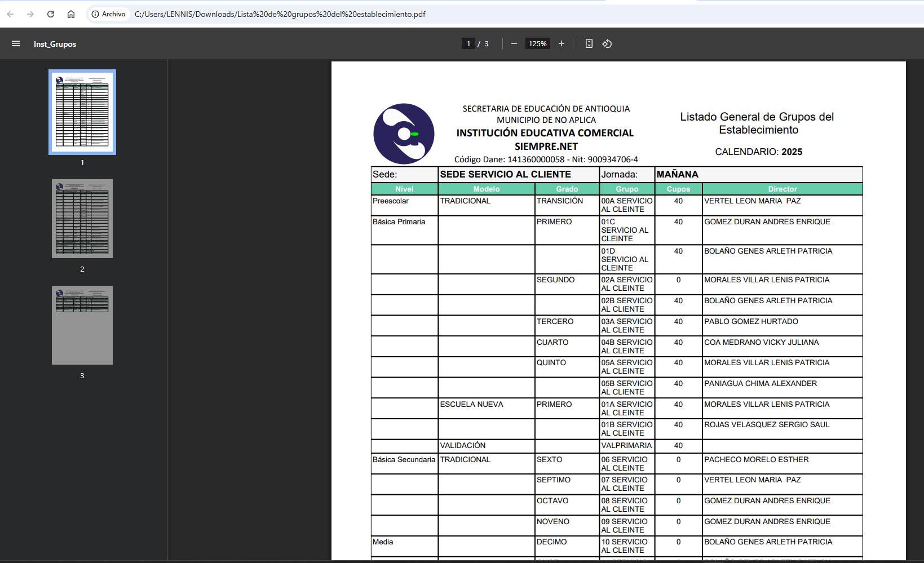Click the 'Modelo' column header
Screen dimensions: 924x563
click(x=487, y=189)
